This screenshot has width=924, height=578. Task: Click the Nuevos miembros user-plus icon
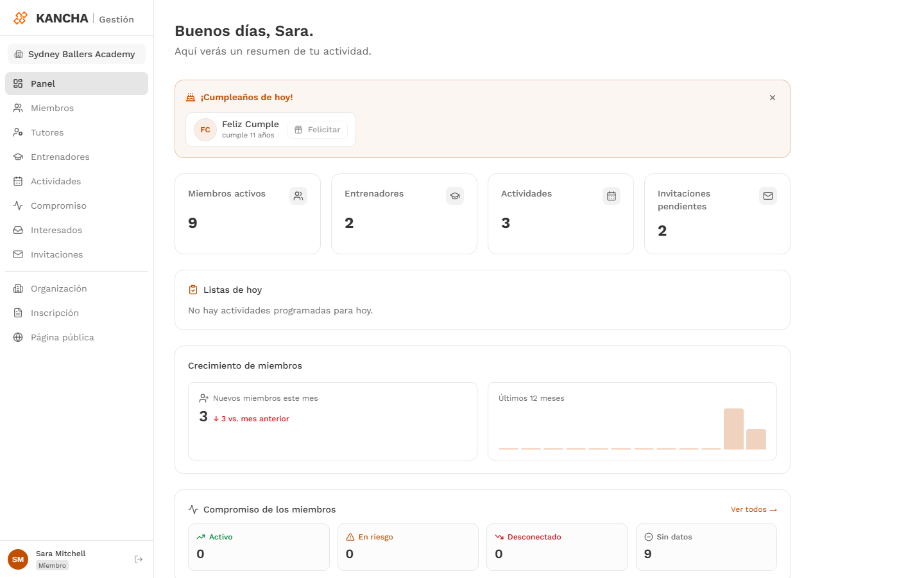coord(204,398)
